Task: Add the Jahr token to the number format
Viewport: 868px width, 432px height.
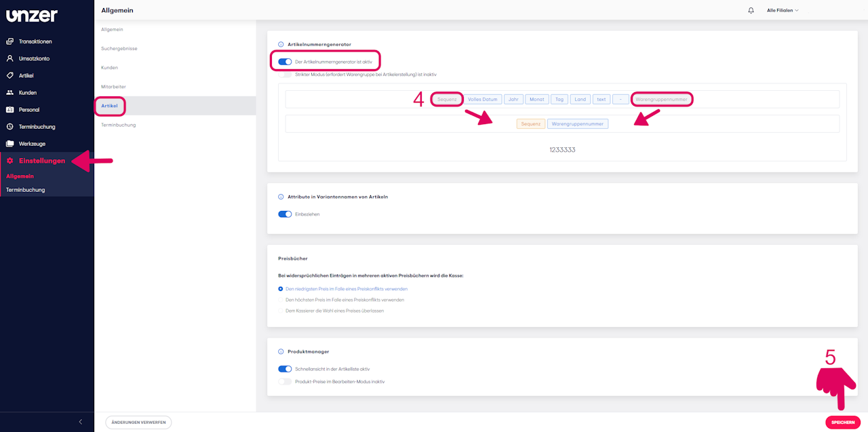Action: [x=513, y=98]
